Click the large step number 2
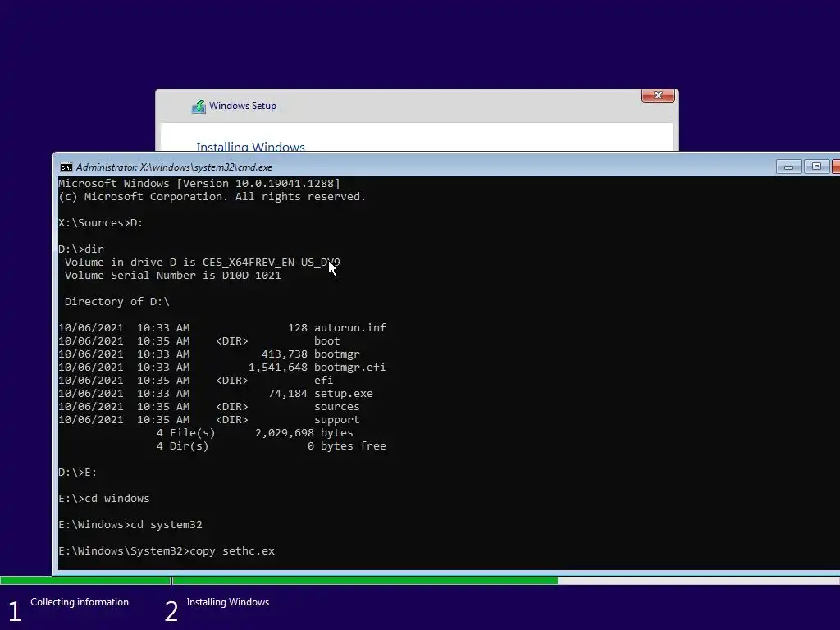 171,612
